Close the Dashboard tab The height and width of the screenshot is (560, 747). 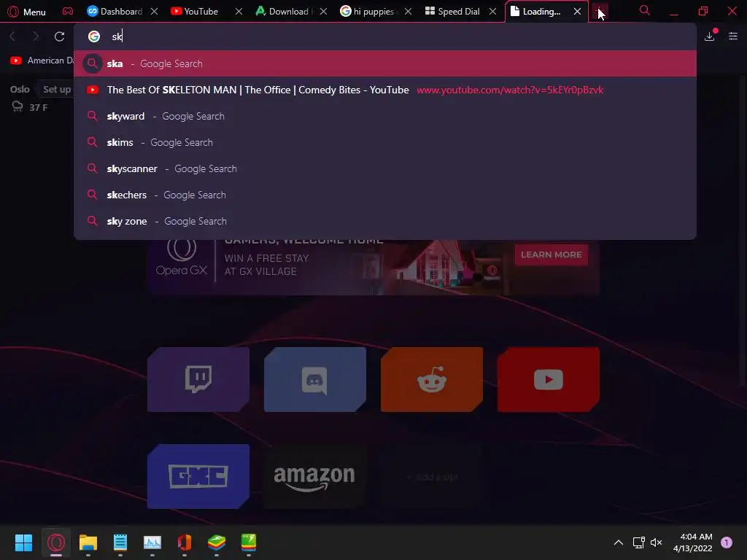point(155,12)
